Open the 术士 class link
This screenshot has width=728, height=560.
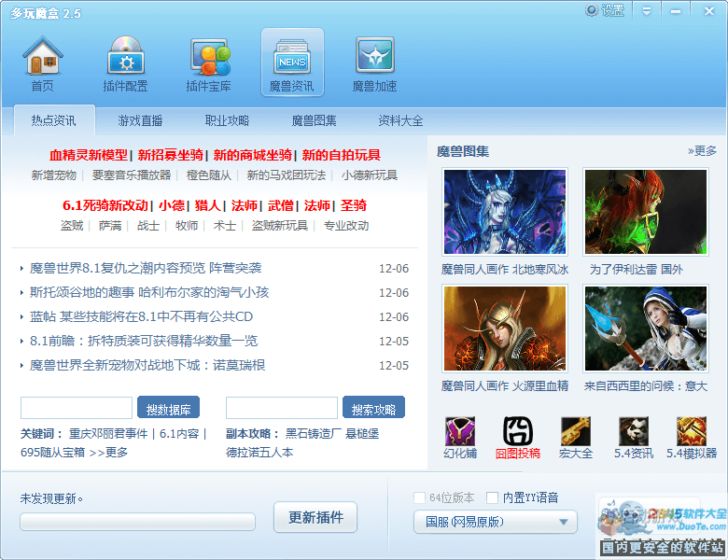[x=225, y=226]
